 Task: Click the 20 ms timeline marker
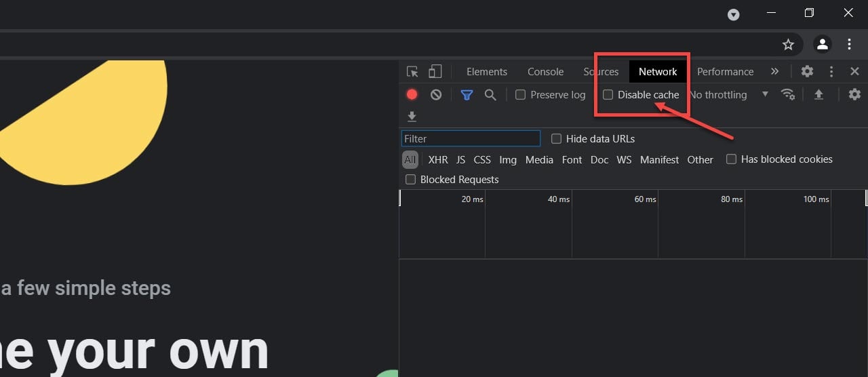(x=473, y=199)
